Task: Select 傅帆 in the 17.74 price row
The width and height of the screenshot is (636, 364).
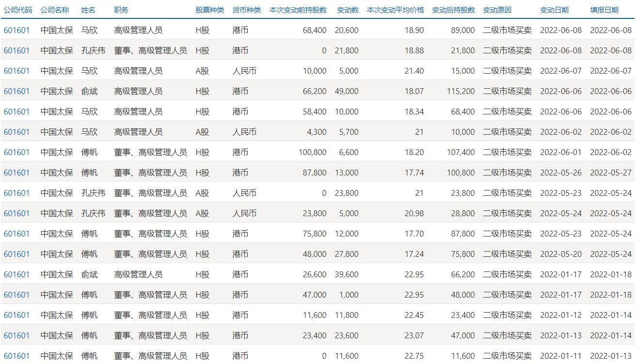Action: pos(89,173)
